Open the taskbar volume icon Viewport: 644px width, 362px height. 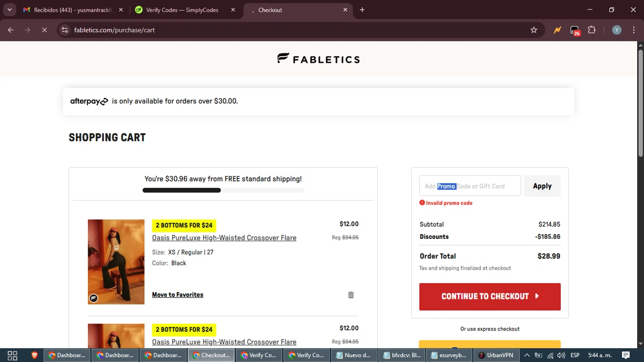pos(561,355)
